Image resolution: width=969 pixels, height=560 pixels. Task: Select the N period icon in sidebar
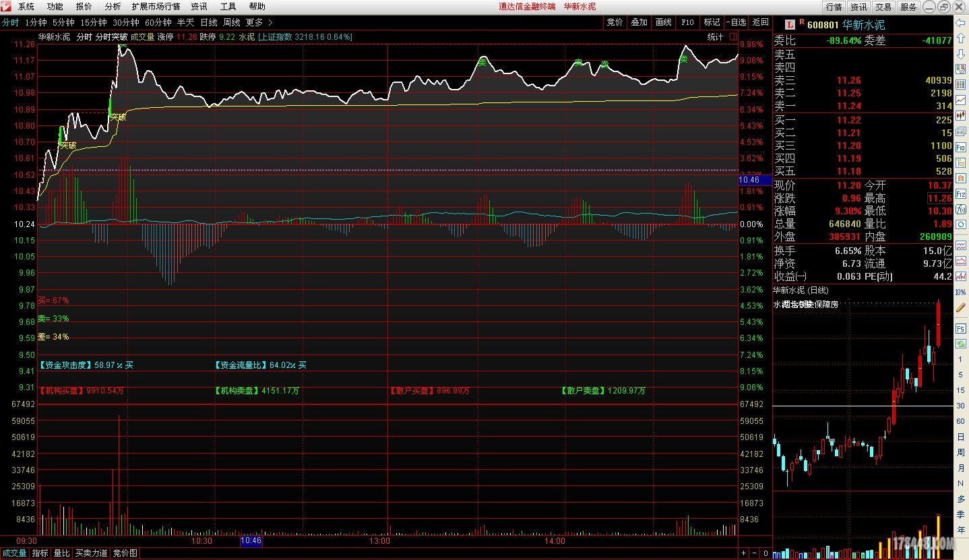961,483
